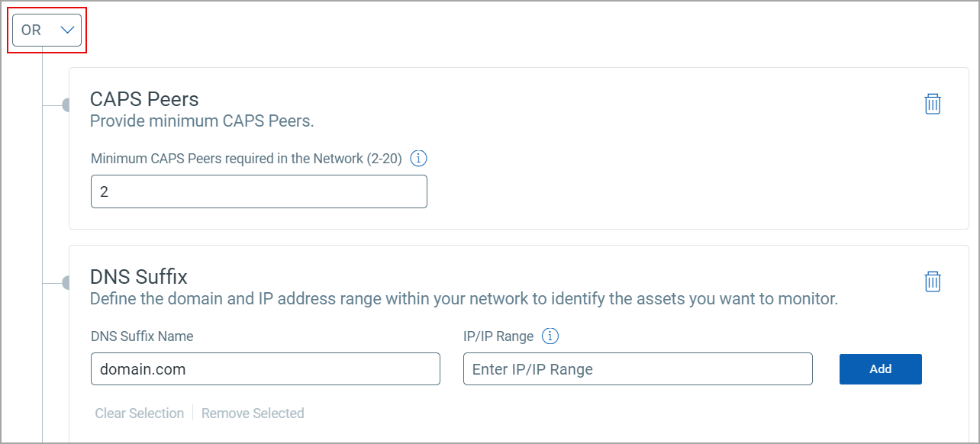Screen dimensions: 980x444
Task: Click the Enter IP/IP Range input box
Action: click(x=637, y=369)
